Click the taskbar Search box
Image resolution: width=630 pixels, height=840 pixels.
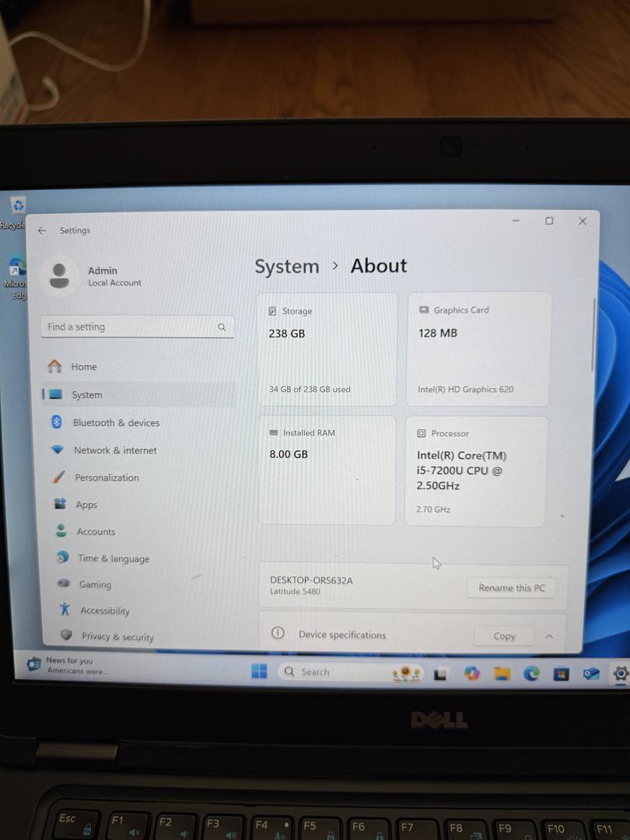click(350, 672)
